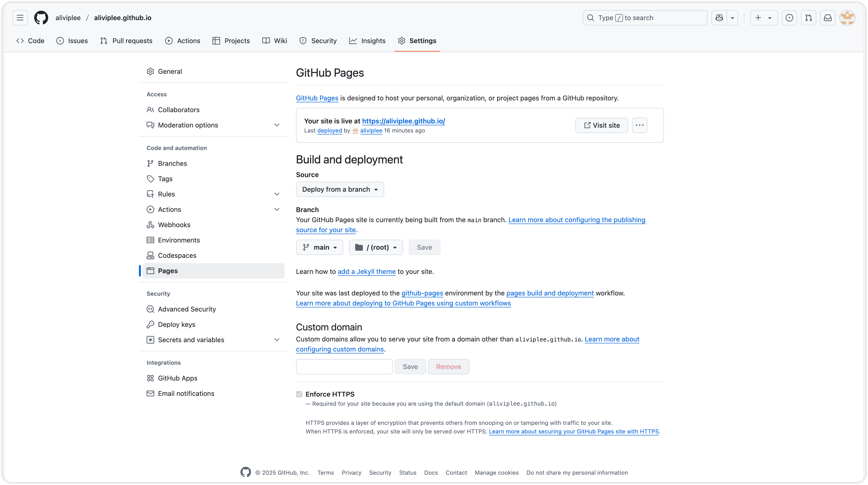868x485 pixels.
Task: Click the create new plus icon
Action: (758, 17)
